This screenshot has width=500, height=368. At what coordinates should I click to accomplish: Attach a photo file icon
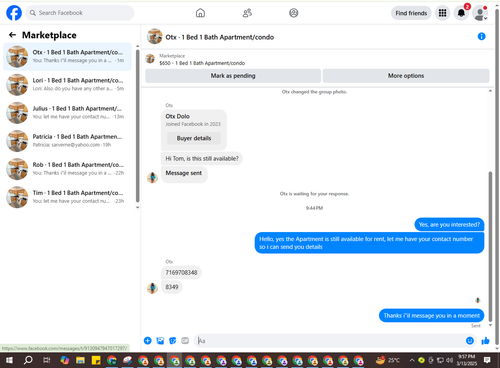[x=160, y=340]
